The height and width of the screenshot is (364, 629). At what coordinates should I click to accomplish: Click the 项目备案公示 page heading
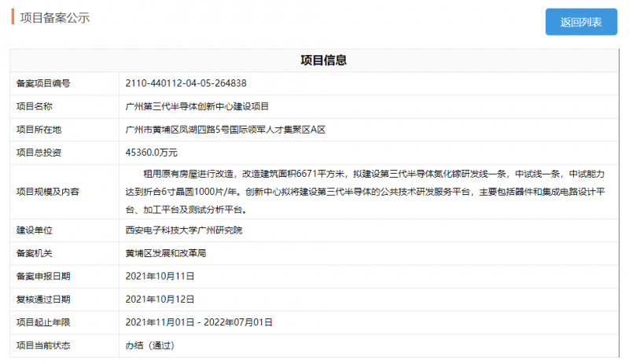54,17
